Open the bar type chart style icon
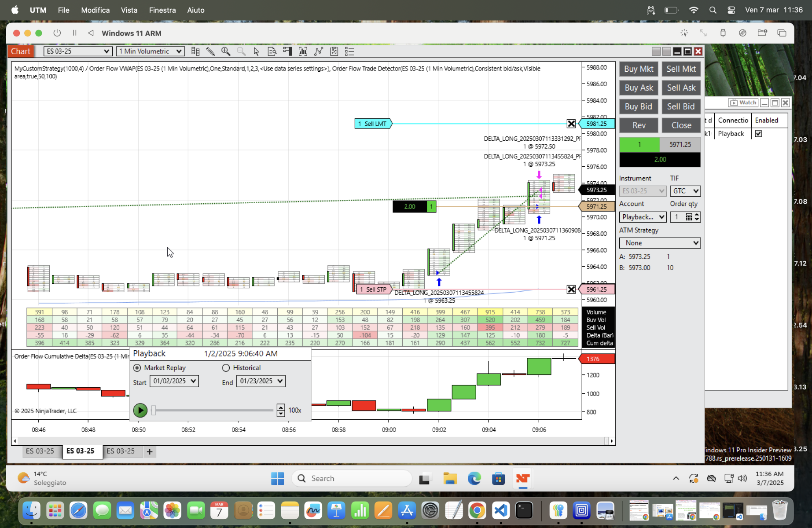The image size is (812, 528). [195, 51]
